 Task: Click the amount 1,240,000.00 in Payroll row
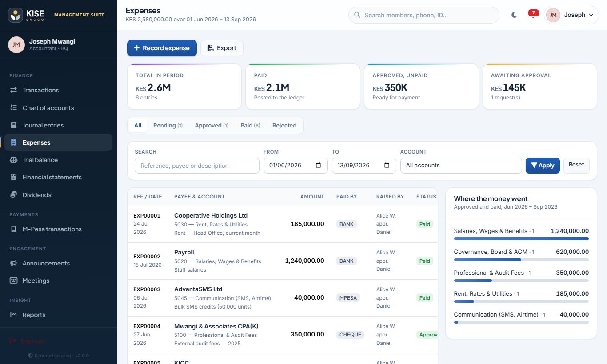pos(304,261)
